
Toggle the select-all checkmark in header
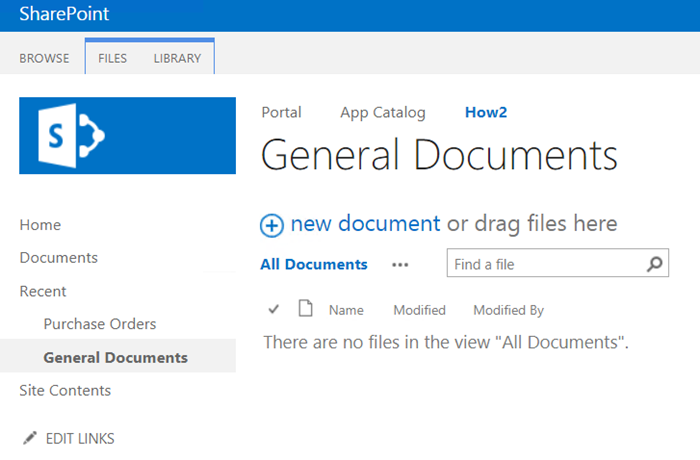click(274, 309)
